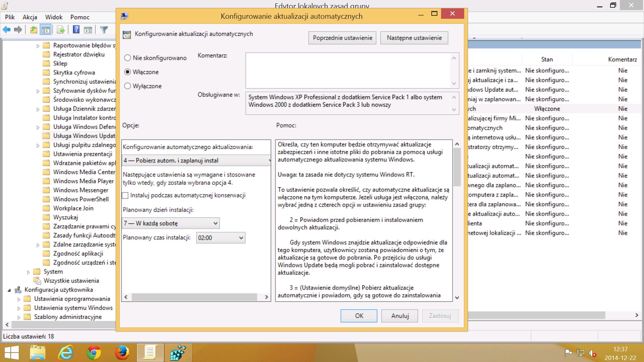Screen dimensions: 644x362
Task: Open the Akcja menu
Action: (30, 17)
